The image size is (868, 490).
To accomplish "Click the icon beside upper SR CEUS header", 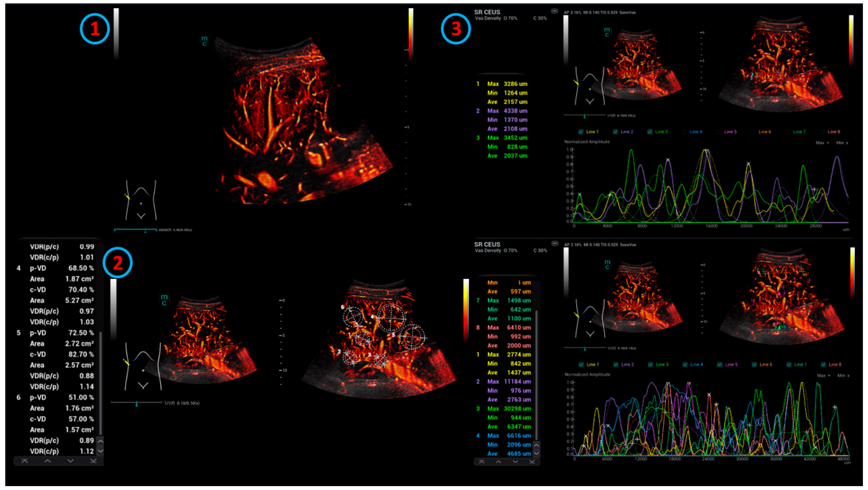I will point(554,11).
